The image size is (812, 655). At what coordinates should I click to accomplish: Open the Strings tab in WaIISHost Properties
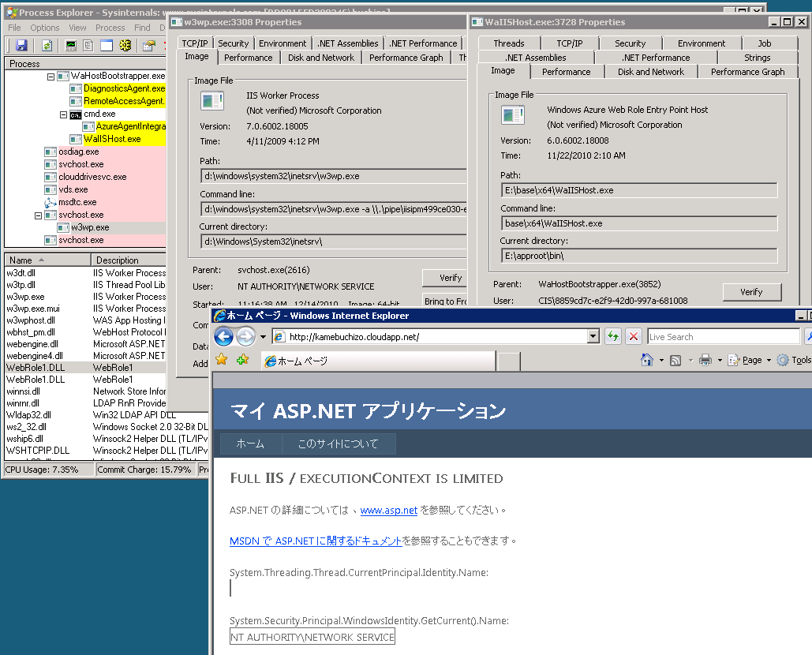(x=757, y=58)
